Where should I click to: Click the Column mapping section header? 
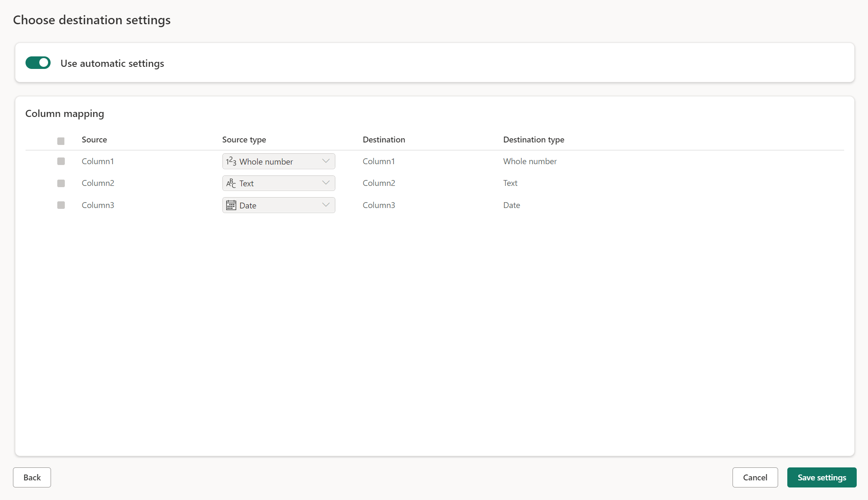point(64,113)
